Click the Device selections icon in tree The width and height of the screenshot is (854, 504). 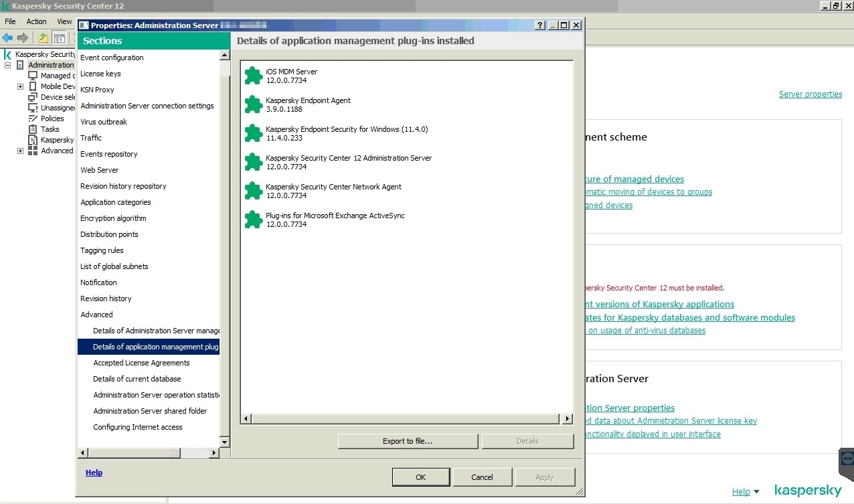33,97
